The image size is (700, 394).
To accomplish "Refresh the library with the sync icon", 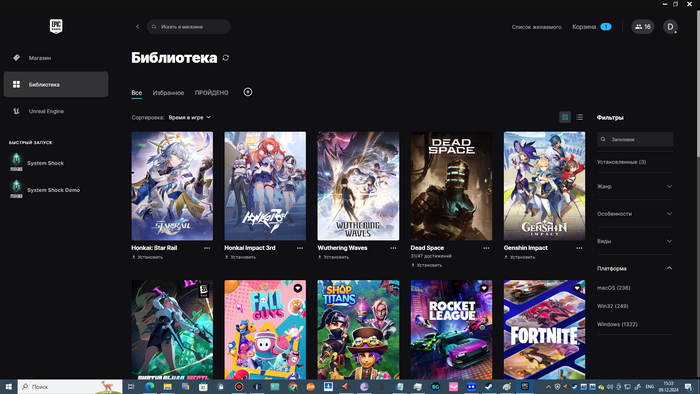I will (x=226, y=58).
